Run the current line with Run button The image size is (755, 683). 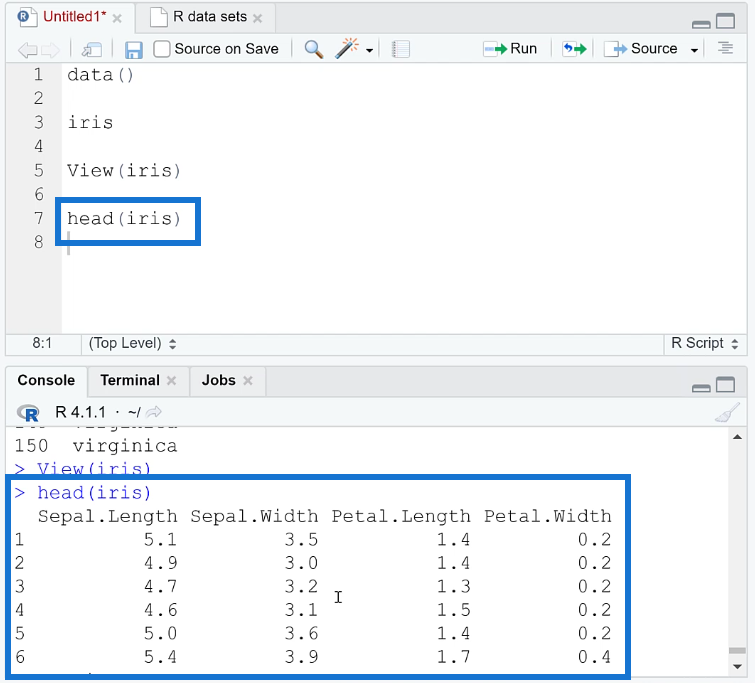510,49
